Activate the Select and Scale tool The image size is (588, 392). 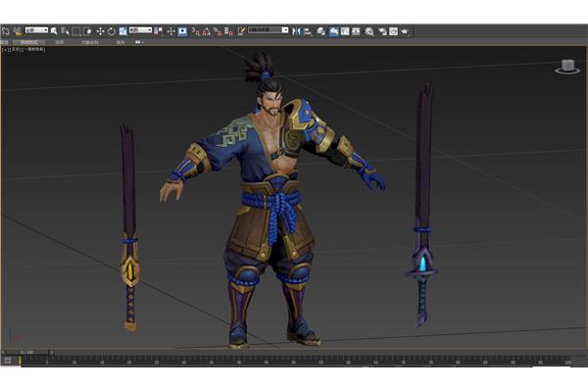tap(123, 31)
